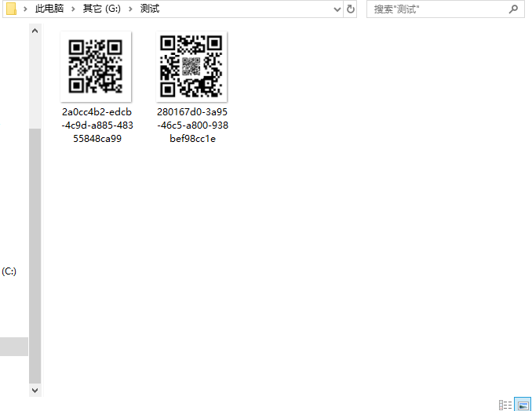Select the (C:) drive in navigation pane
Image resolution: width=532 pixels, height=411 pixels.
9,271
